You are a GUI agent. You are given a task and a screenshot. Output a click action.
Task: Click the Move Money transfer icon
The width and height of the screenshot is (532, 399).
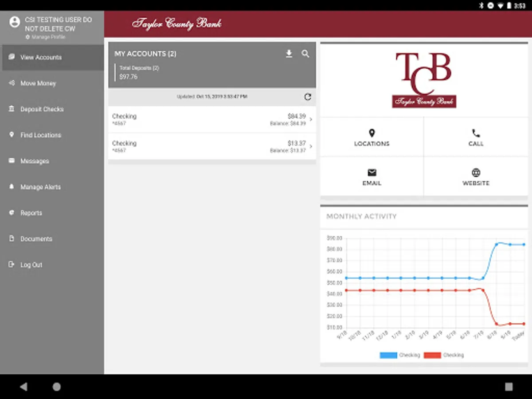pyautogui.click(x=12, y=83)
